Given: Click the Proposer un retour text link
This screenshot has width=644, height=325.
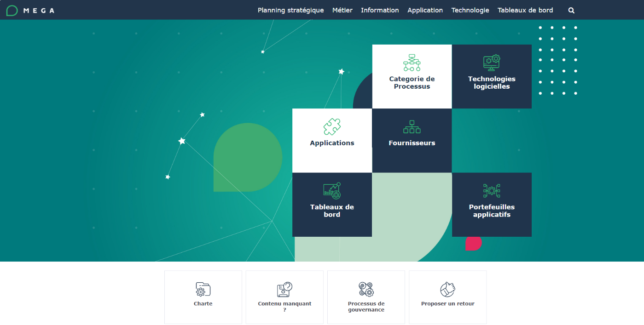Looking at the screenshot, I should point(447,304).
